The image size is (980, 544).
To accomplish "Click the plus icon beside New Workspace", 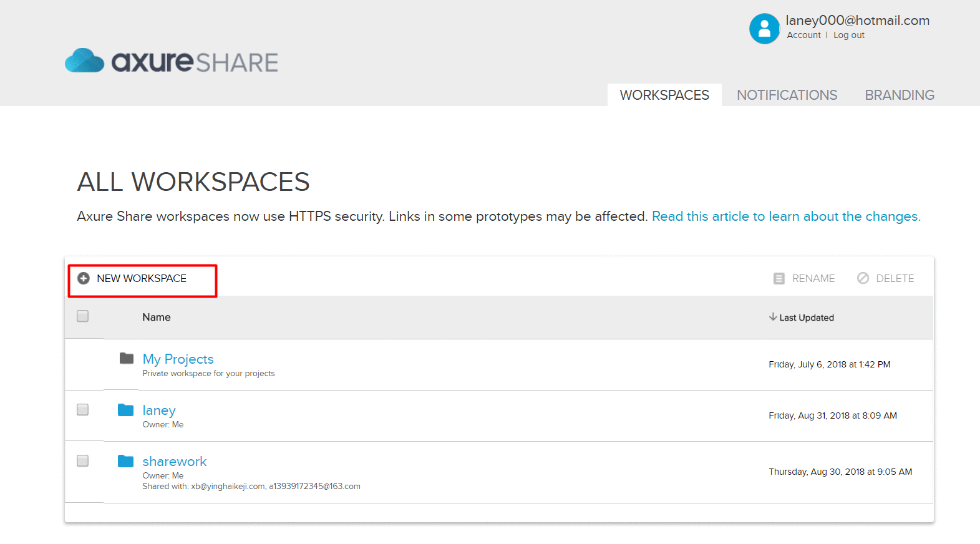I will (x=84, y=278).
